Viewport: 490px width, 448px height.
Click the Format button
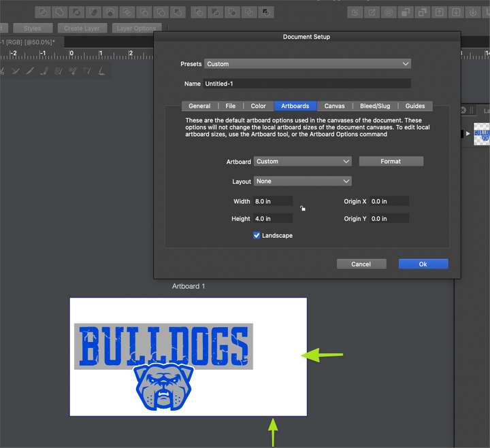click(391, 161)
